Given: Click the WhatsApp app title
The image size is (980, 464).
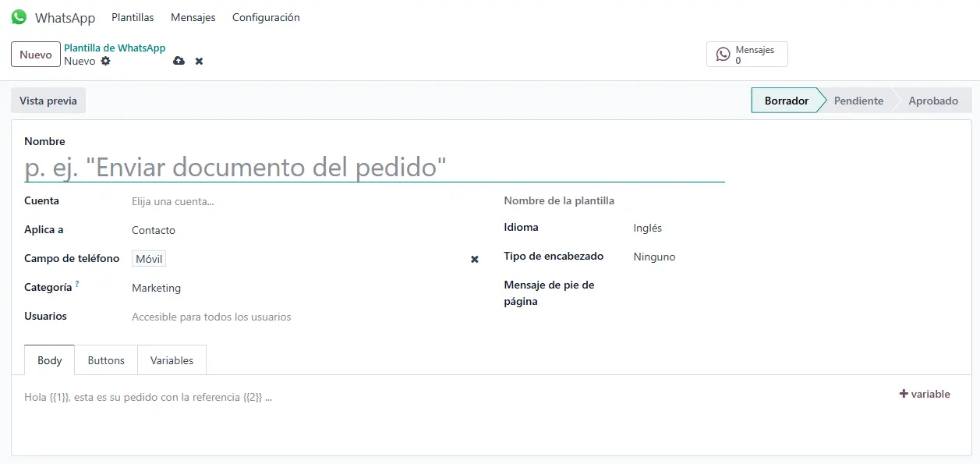Looking at the screenshot, I should click(x=65, y=18).
